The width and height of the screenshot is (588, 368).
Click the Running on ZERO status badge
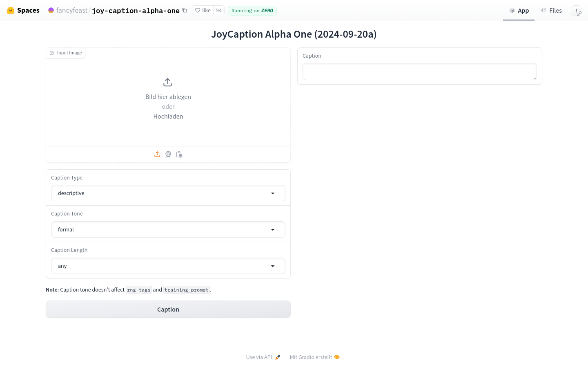click(252, 11)
